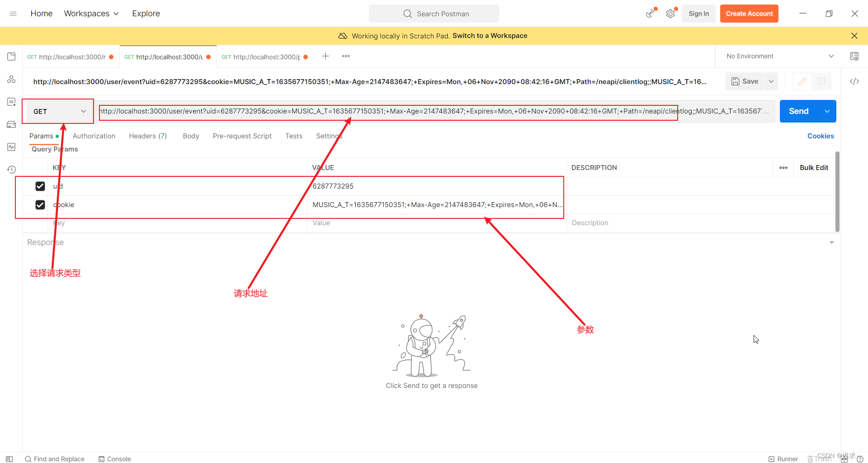Click the Send button

(x=799, y=111)
